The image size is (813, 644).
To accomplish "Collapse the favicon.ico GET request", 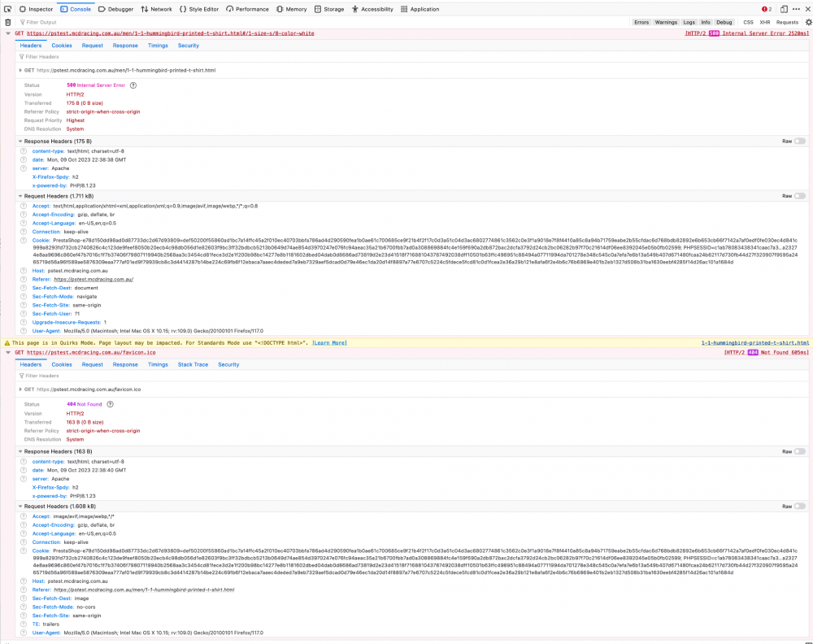I will pos(8,353).
